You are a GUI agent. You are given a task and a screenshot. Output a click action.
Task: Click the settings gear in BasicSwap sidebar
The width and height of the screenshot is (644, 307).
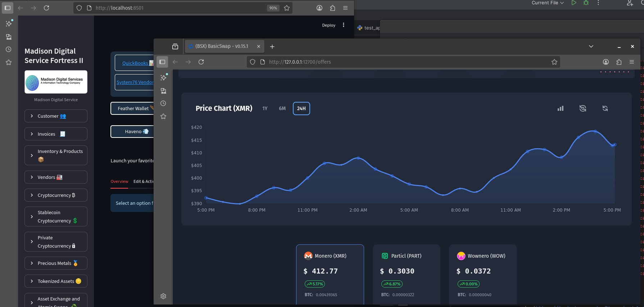pos(163,296)
